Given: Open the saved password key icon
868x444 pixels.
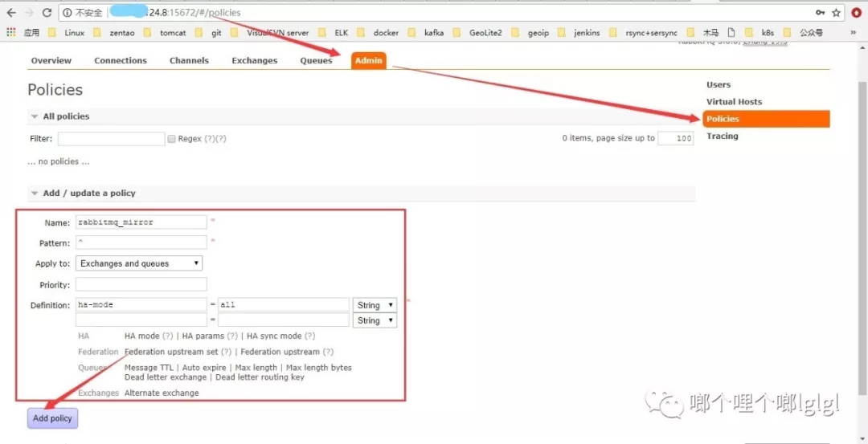Looking at the screenshot, I should (x=820, y=13).
